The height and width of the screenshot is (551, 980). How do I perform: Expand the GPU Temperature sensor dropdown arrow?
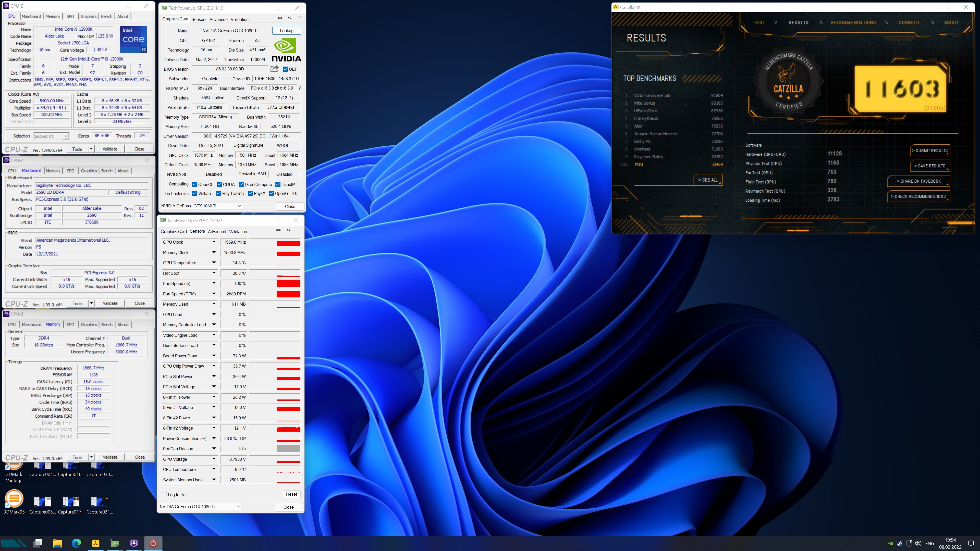point(214,263)
